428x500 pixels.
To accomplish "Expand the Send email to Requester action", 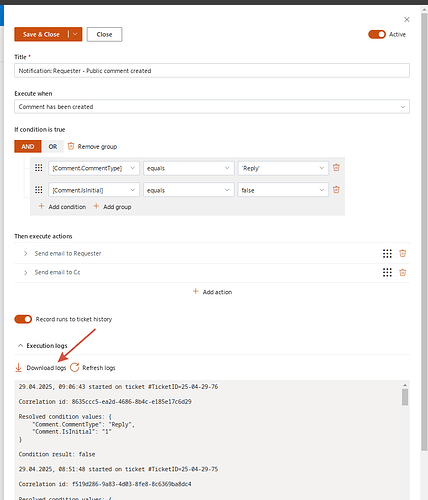I will point(26,254).
